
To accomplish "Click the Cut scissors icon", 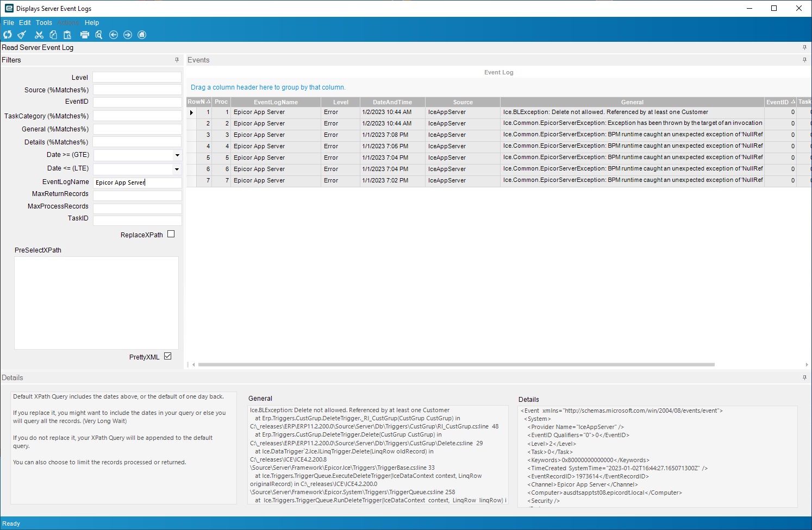I will [39, 35].
